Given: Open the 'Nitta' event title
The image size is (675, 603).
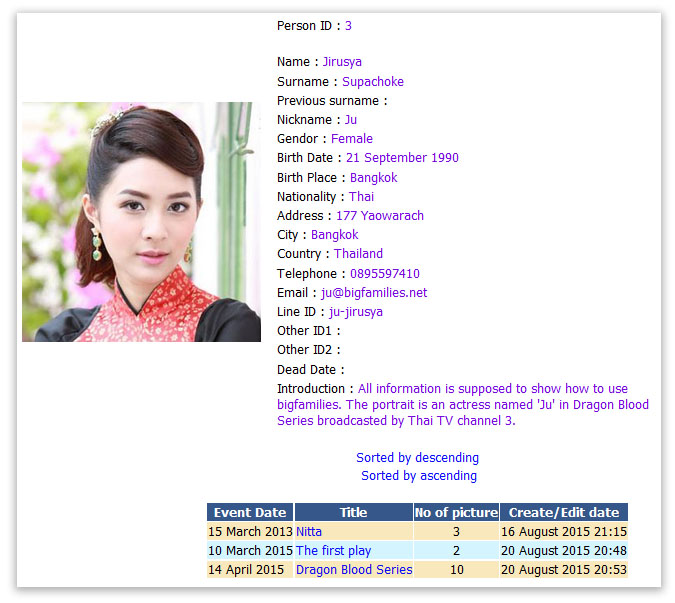Looking at the screenshot, I should click(x=309, y=532).
